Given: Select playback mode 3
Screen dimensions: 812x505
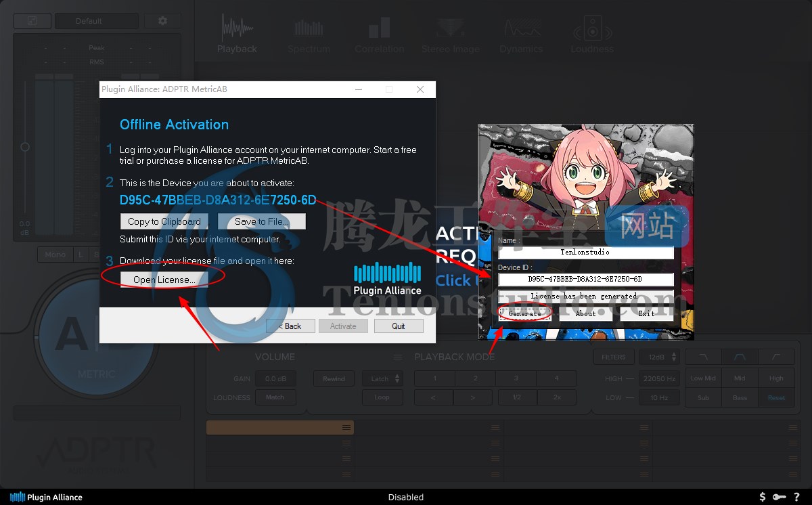Looking at the screenshot, I should [516, 378].
